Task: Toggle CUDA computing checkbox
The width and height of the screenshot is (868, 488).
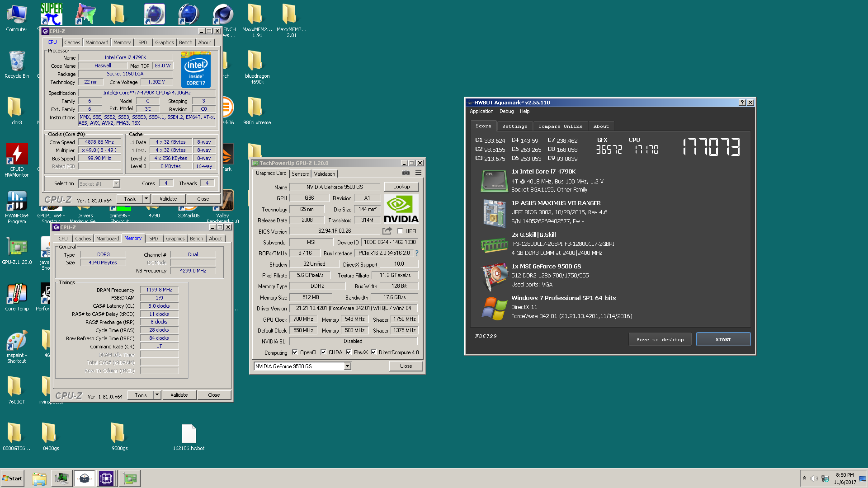Action: coord(323,352)
